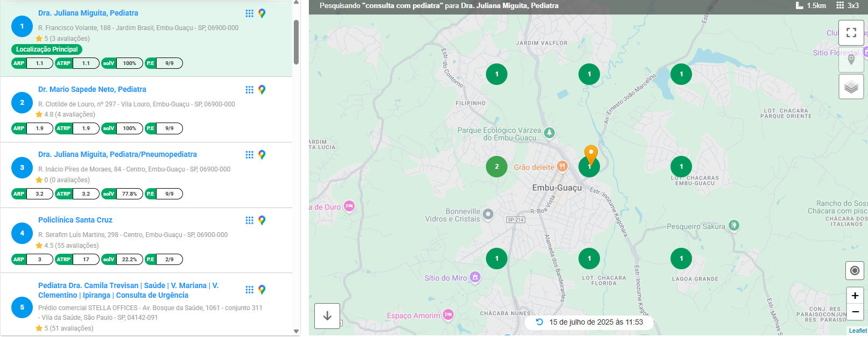Viewport: 868px width, 337px height.
Task: Open Policlínica Santa Cruz listing title
Action: 75,220
